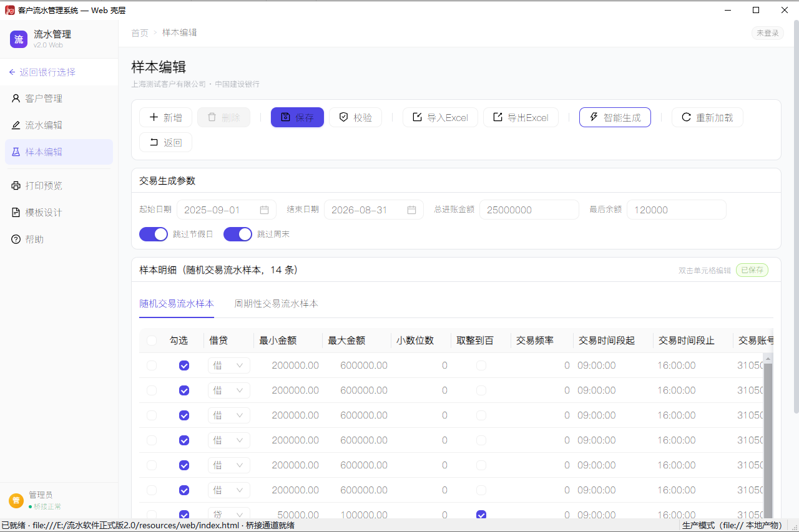Open 借贷 dropdown in second row
This screenshot has height=532, width=799.
pos(229,390)
